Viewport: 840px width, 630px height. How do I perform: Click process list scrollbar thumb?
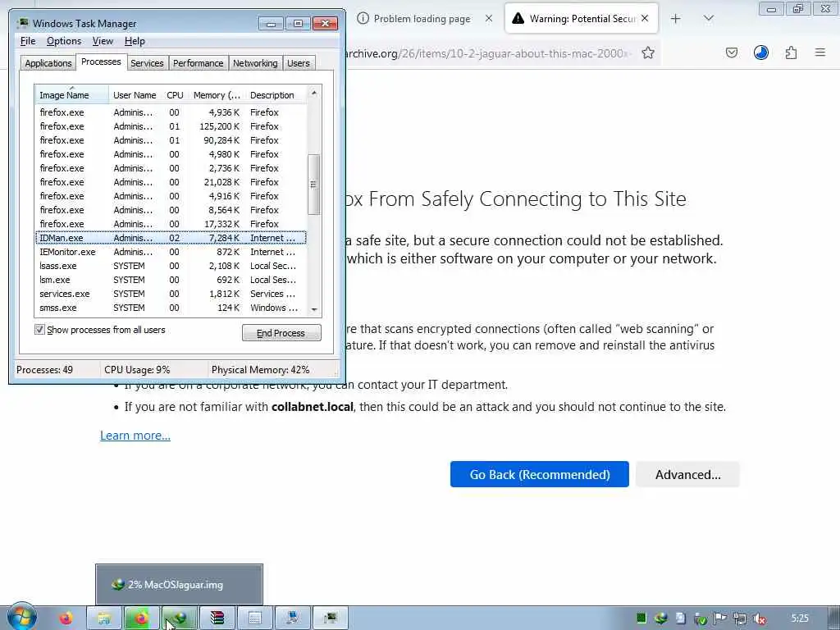click(x=314, y=185)
